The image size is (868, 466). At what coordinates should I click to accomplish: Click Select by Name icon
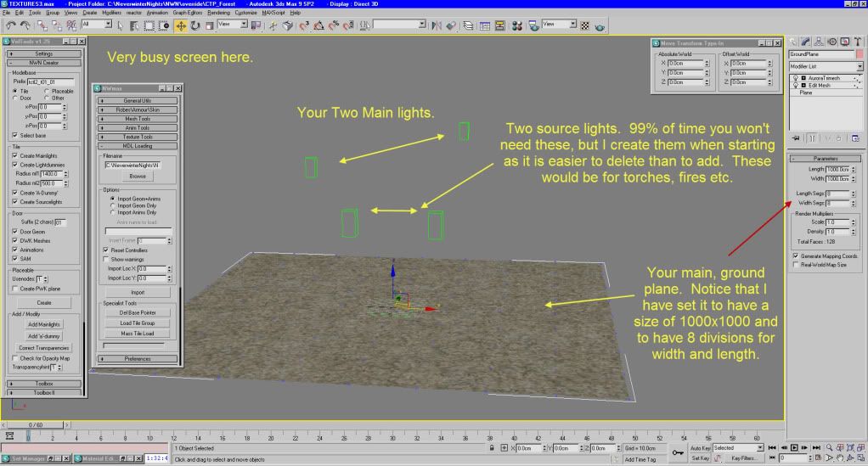pos(134,25)
